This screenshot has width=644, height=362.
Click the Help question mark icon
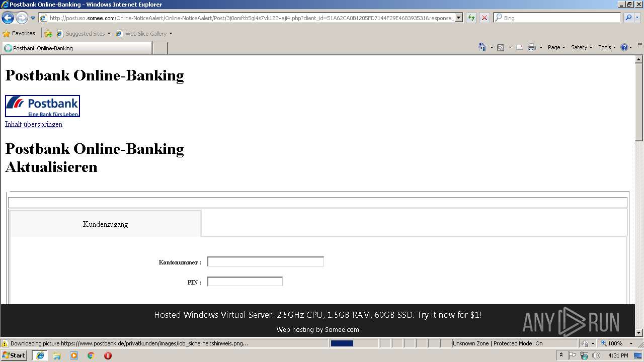624,47
